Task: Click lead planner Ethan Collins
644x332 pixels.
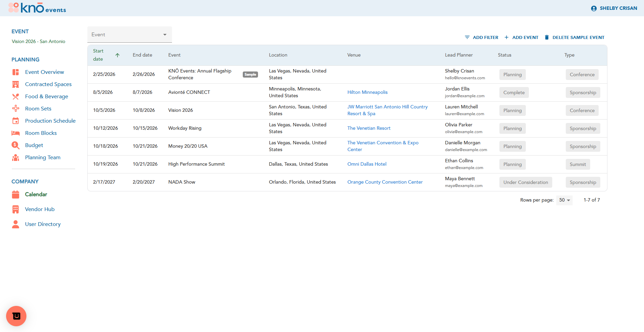Action: [x=459, y=161]
